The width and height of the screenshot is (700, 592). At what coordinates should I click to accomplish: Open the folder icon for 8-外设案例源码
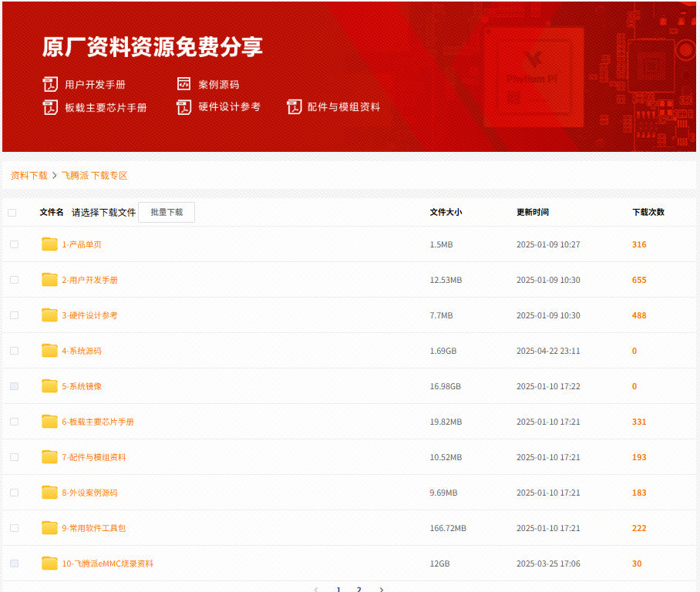tap(49, 493)
